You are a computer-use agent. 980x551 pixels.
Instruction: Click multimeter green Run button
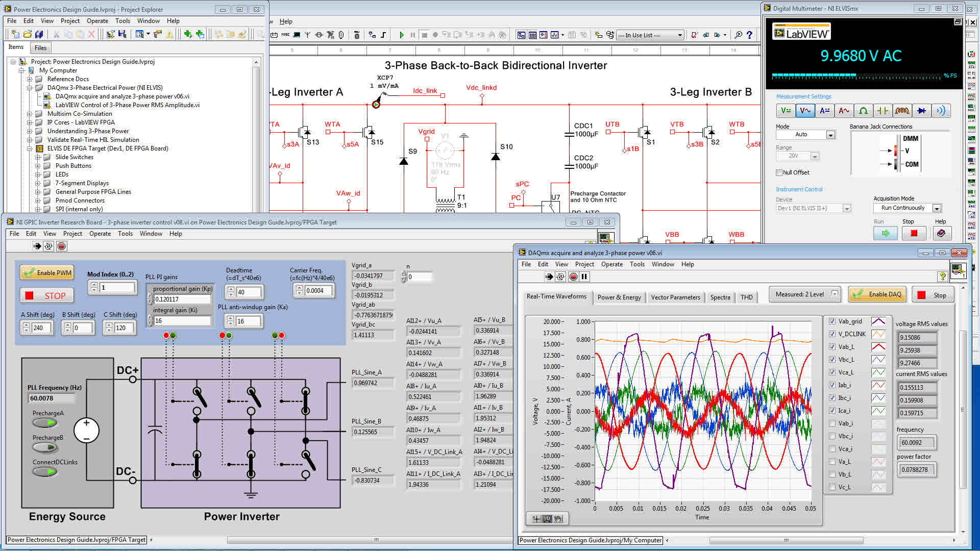885,233
